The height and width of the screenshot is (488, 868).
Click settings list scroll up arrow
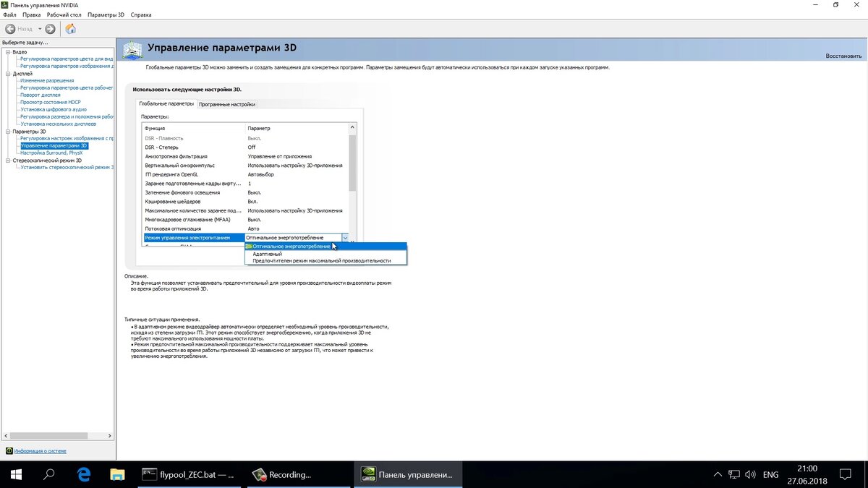352,127
